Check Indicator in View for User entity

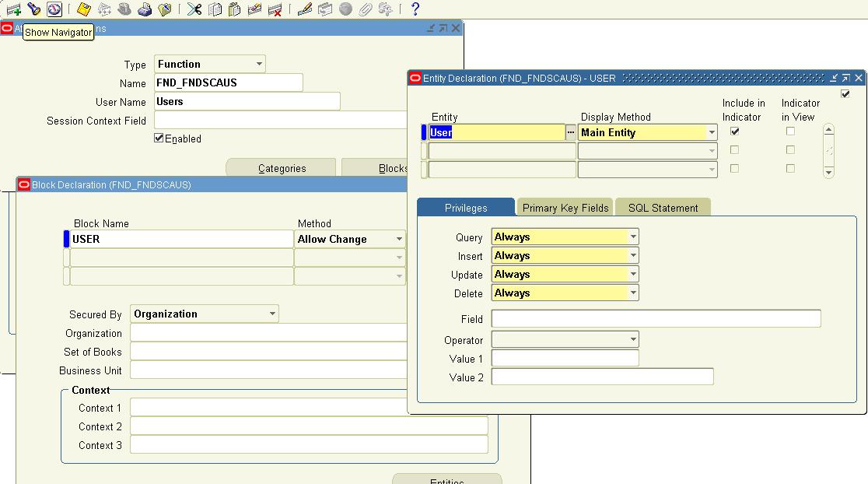790,132
